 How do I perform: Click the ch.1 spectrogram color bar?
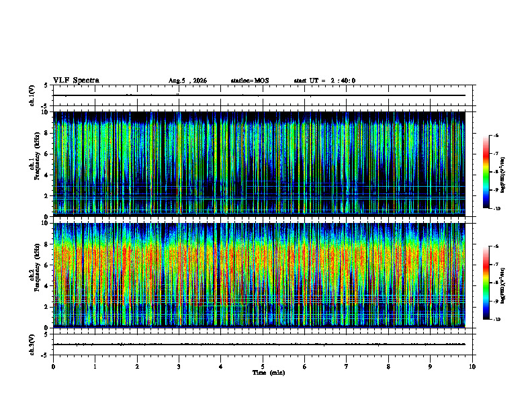pos(486,172)
